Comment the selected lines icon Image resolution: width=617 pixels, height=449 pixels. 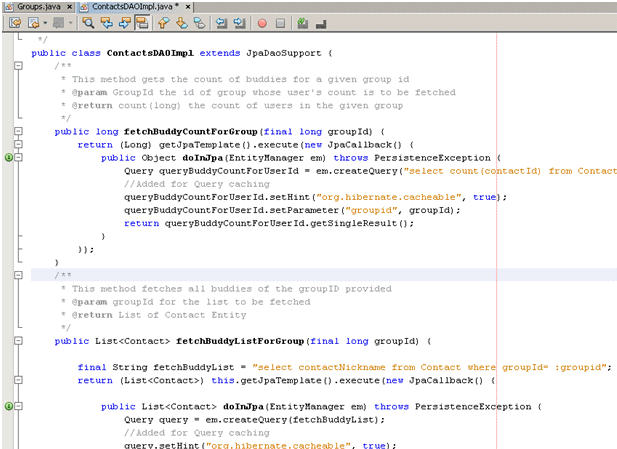click(x=302, y=23)
